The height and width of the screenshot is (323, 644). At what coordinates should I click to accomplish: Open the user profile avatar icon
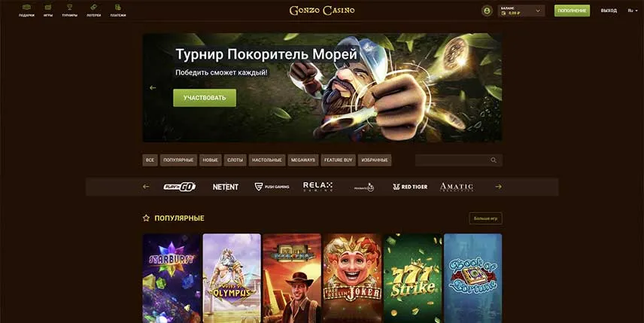coord(487,11)
